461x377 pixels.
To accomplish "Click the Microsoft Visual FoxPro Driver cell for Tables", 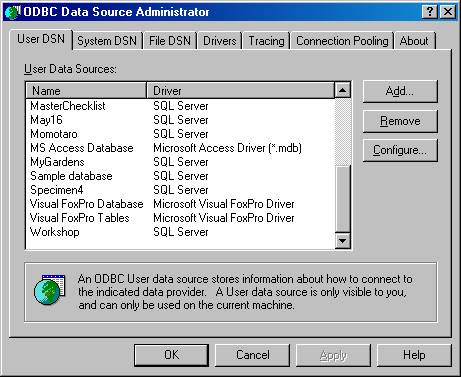I will pyautogui.click(x=224, y=218).
